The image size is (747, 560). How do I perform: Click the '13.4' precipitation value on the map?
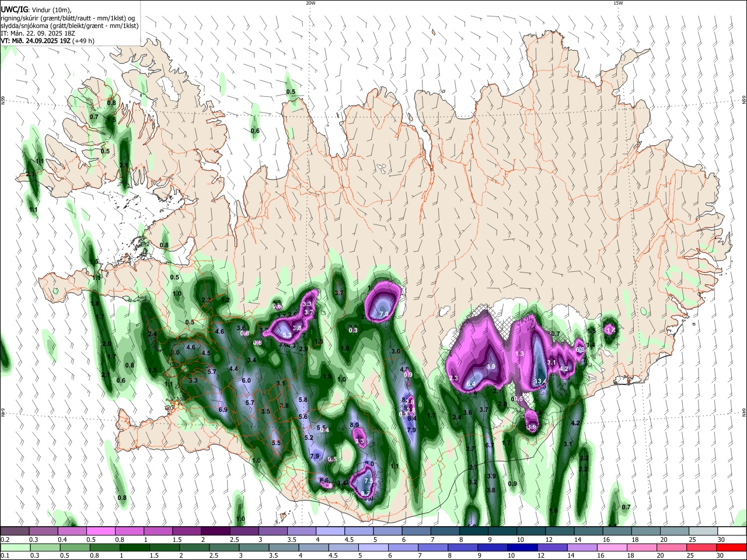click(x=540, y=381)
